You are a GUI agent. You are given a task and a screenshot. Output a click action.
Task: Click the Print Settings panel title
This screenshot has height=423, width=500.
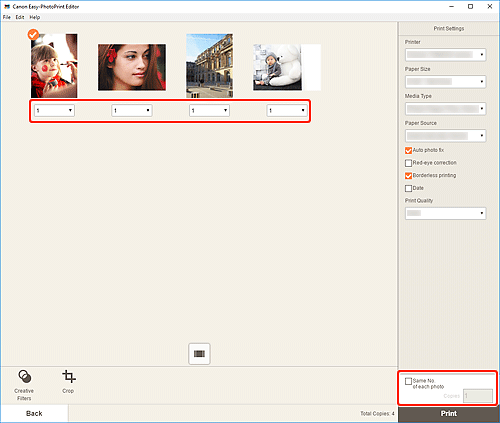click(x=449, y=29)
